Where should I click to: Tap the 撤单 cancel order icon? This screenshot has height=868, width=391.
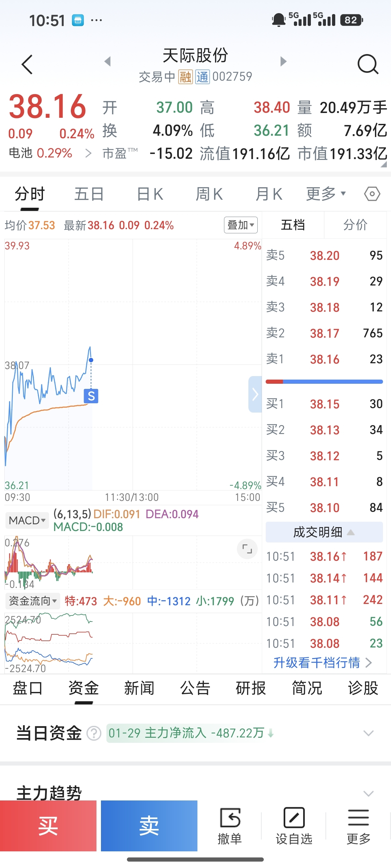coord(230,826)
